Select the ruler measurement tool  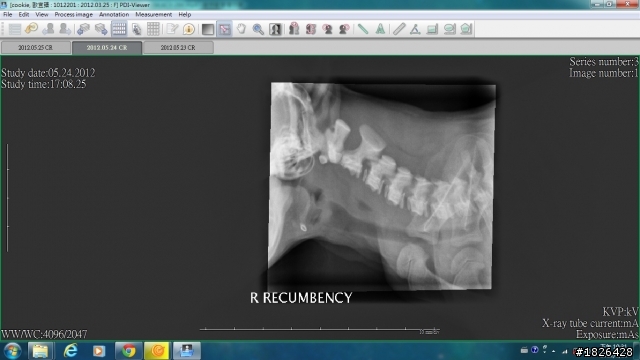399,29
